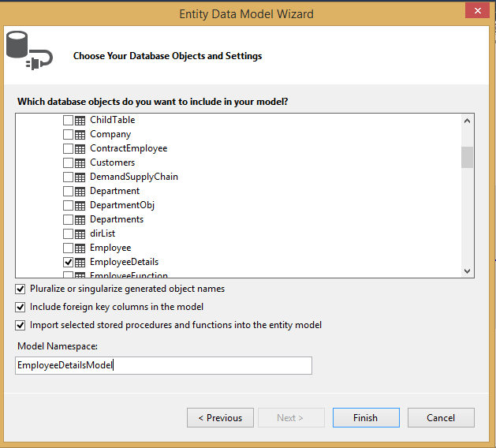The height and width of the screenshot is (448, 496).
Task: Click the ChildTable table icon
Action: [80, 121]
